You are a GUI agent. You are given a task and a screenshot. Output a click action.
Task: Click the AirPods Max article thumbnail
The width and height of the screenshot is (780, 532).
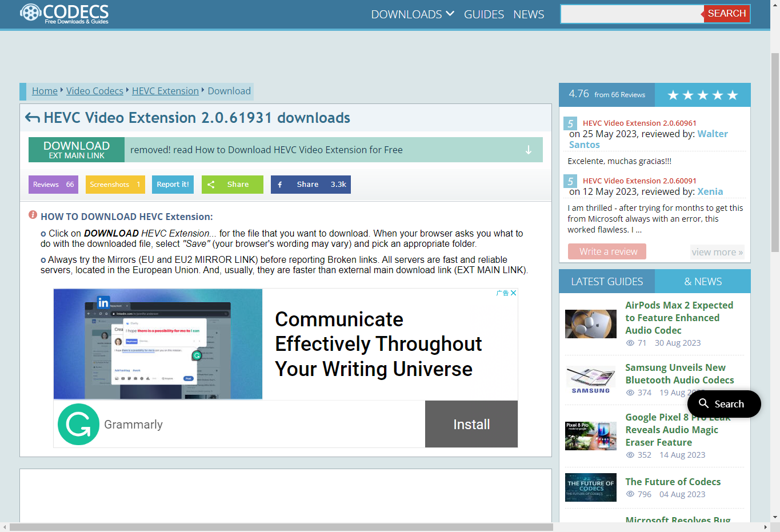[x=591, y=324]
